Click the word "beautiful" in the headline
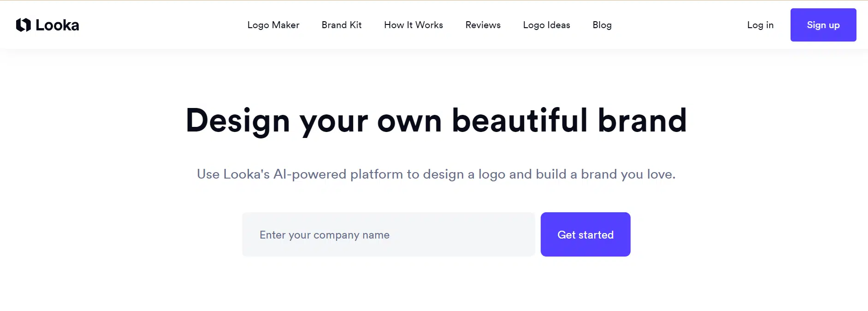This screenshot has width=868, height=311. tap(520, 120)
